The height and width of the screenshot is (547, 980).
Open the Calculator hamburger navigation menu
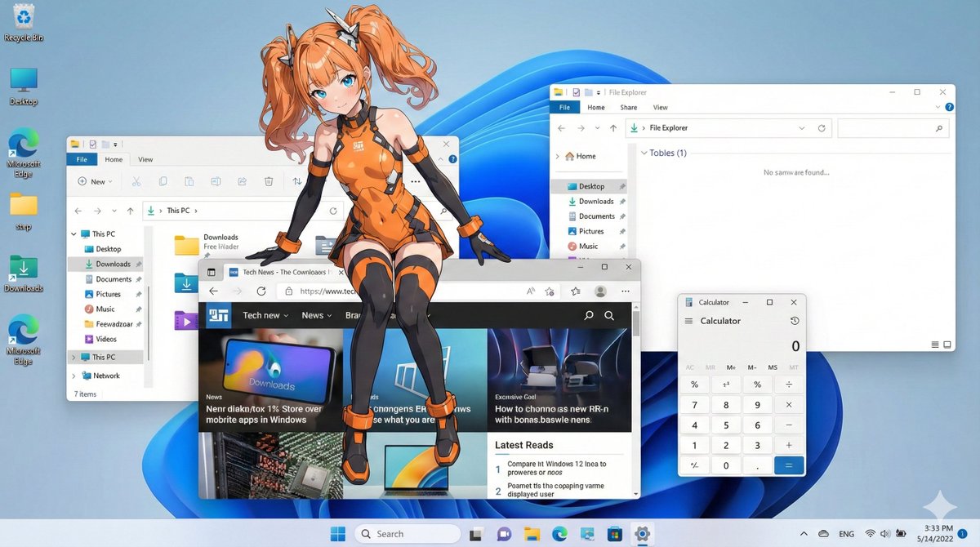tap(688, 321)
